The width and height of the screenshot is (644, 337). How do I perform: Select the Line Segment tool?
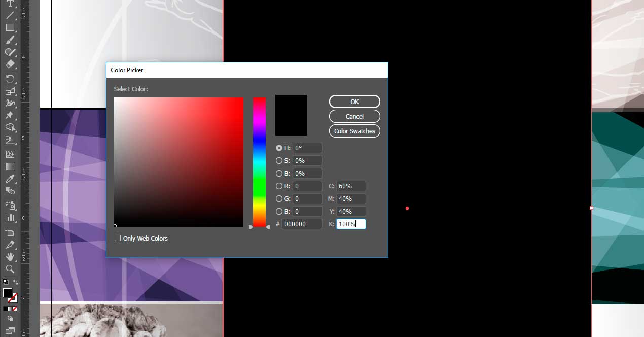pos(10,15)
